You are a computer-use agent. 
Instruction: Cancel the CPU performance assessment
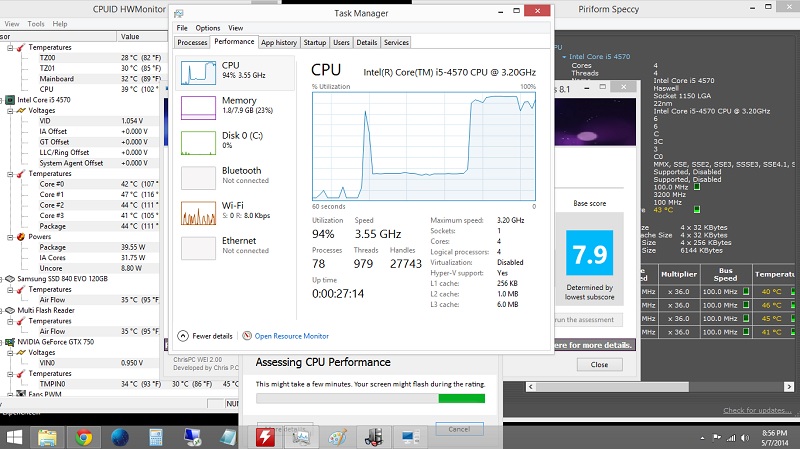[459, 429]
